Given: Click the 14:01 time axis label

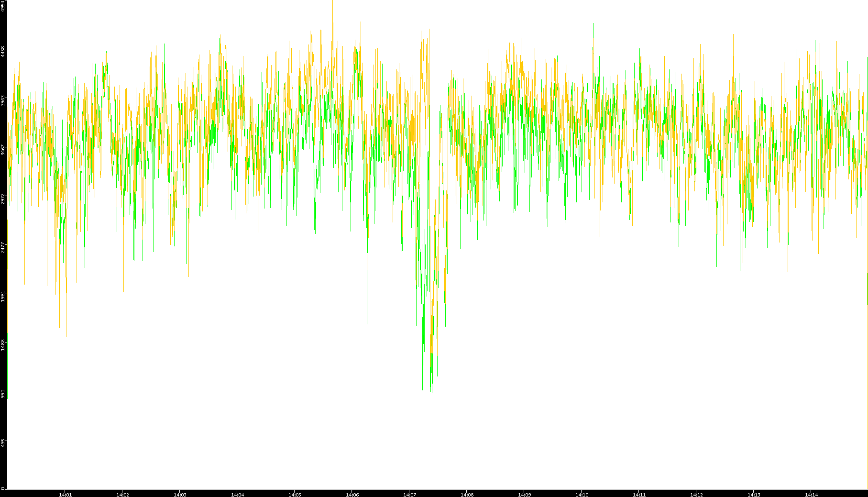Looking at the screenshot, I should pos(65,495).
